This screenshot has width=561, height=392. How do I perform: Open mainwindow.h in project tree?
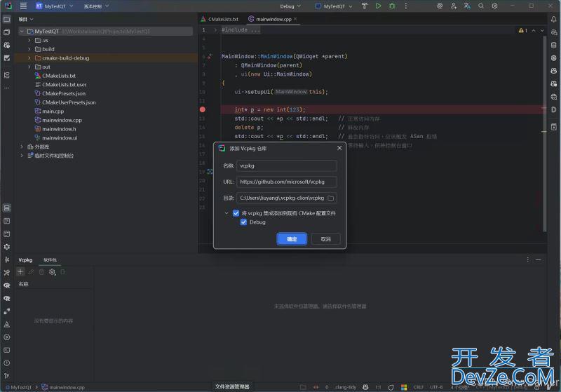59,129
